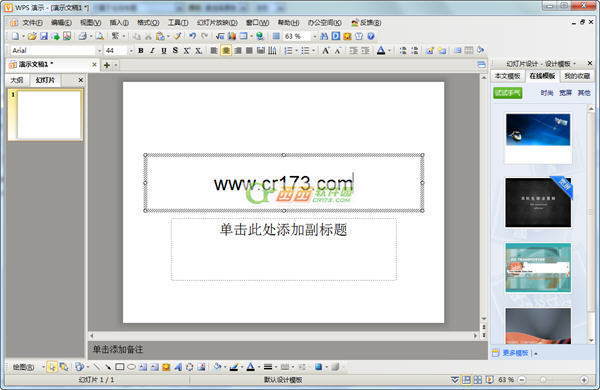Toggle underline formatting
Screen dimensions: 600x390
164,51
